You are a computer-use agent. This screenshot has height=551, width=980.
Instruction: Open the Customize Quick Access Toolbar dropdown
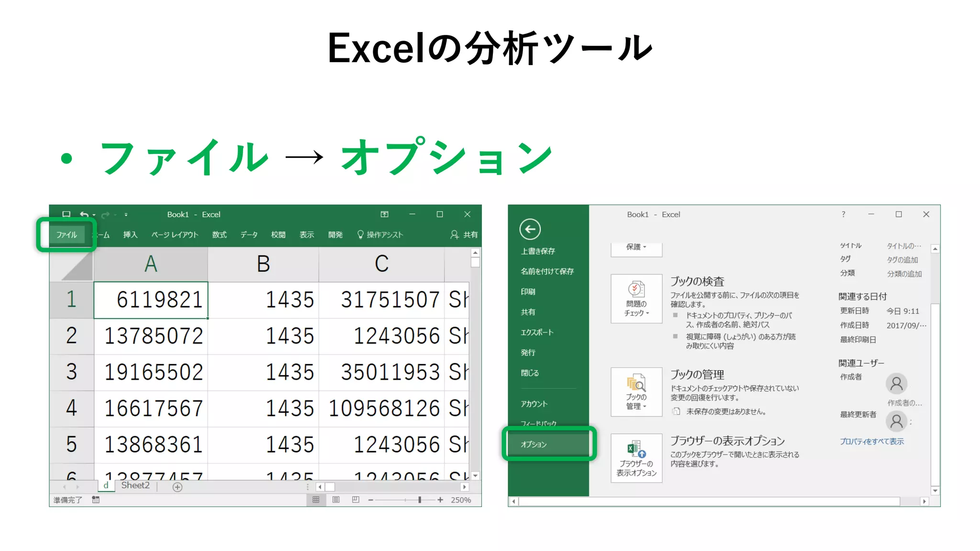point(126,215)
